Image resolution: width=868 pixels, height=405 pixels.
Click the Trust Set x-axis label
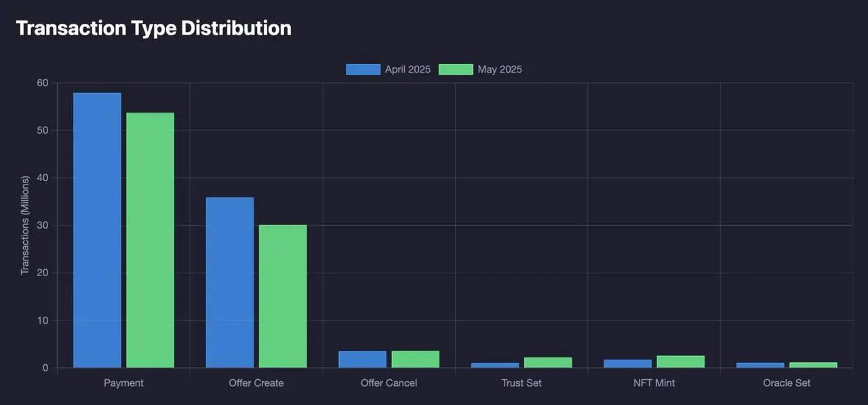[x=521, y=383]
